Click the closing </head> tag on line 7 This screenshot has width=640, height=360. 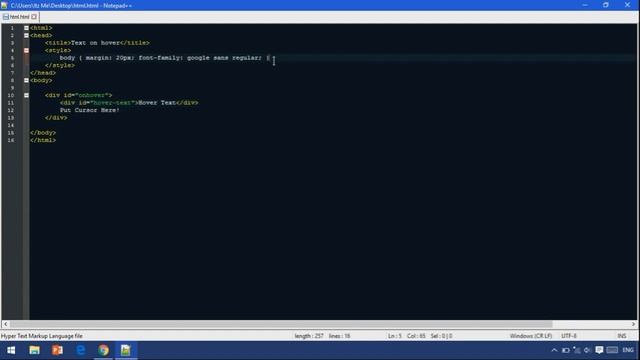pos(43,73)
